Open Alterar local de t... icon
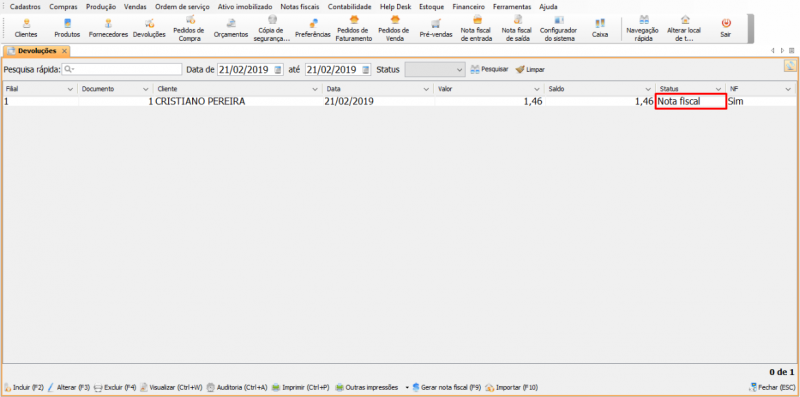 [x=684, y=29]
